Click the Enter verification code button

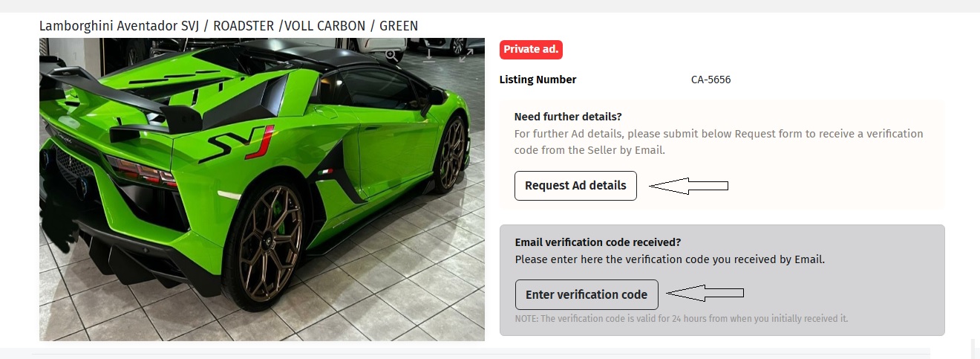point(587,294)
